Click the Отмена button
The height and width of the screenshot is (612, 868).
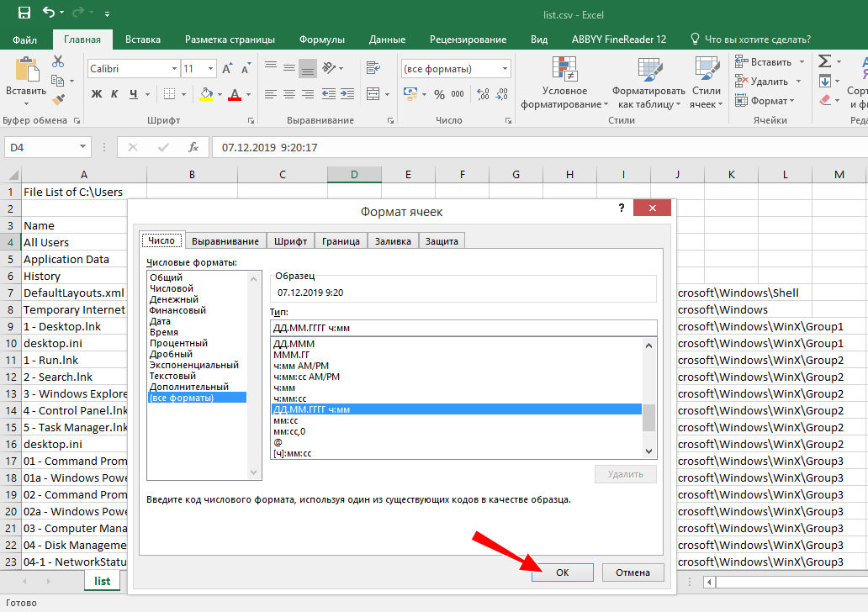(x=632, y=572)
